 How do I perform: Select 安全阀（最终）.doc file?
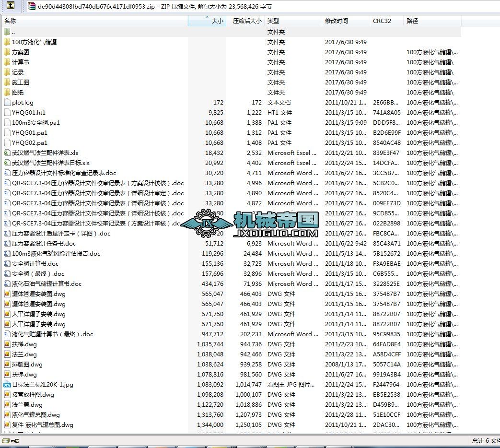pos(38,274)
